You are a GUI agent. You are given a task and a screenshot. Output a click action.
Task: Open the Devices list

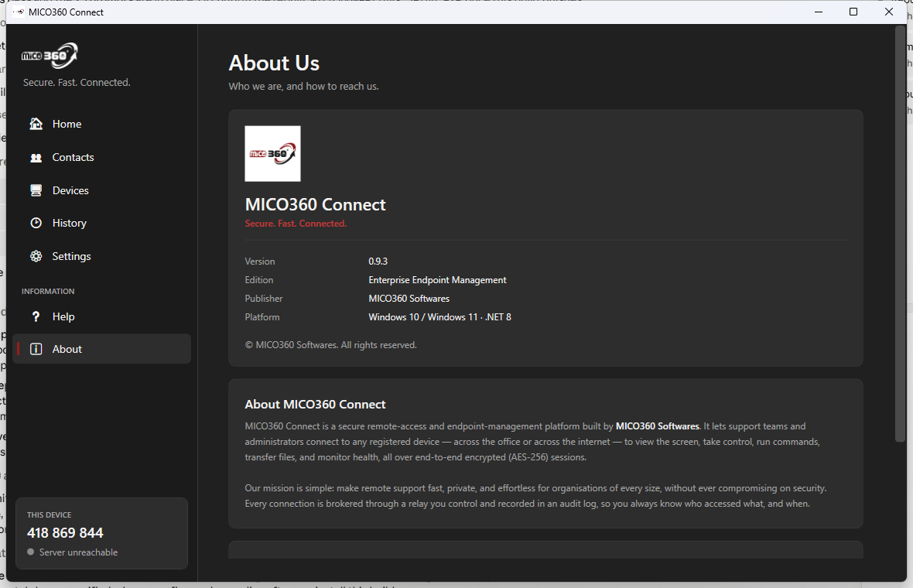pos(101,190)
